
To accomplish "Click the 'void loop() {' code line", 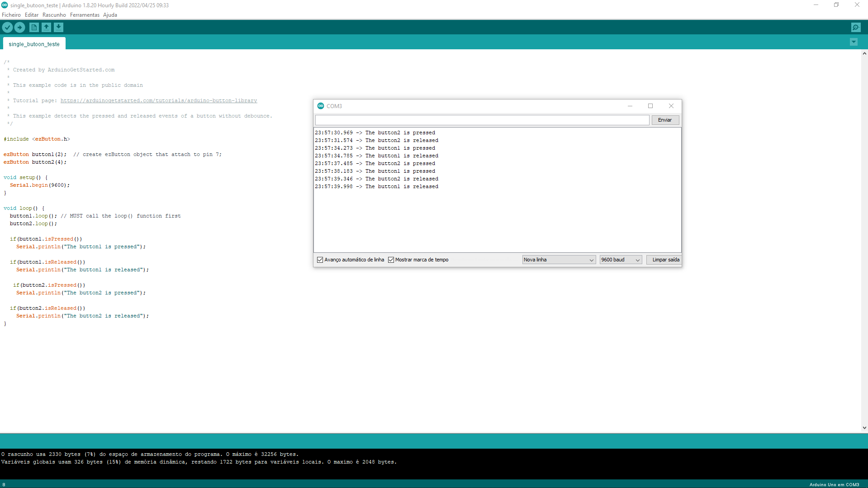I will (24, 208).
